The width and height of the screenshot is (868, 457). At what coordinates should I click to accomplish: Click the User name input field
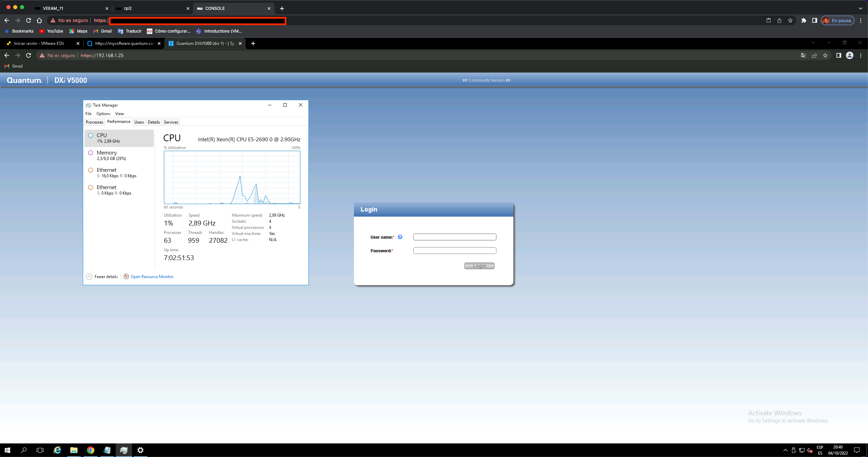pos(455,237)
